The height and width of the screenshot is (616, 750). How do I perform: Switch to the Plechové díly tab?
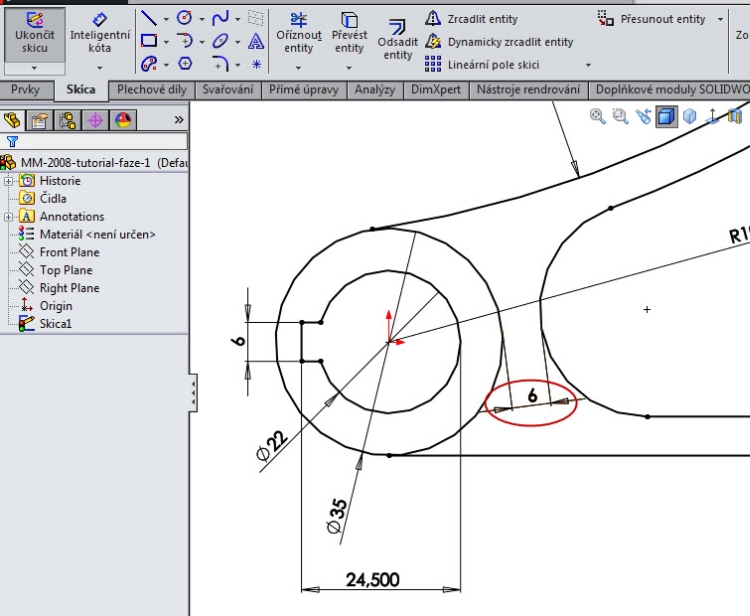[x=152, y=90]
